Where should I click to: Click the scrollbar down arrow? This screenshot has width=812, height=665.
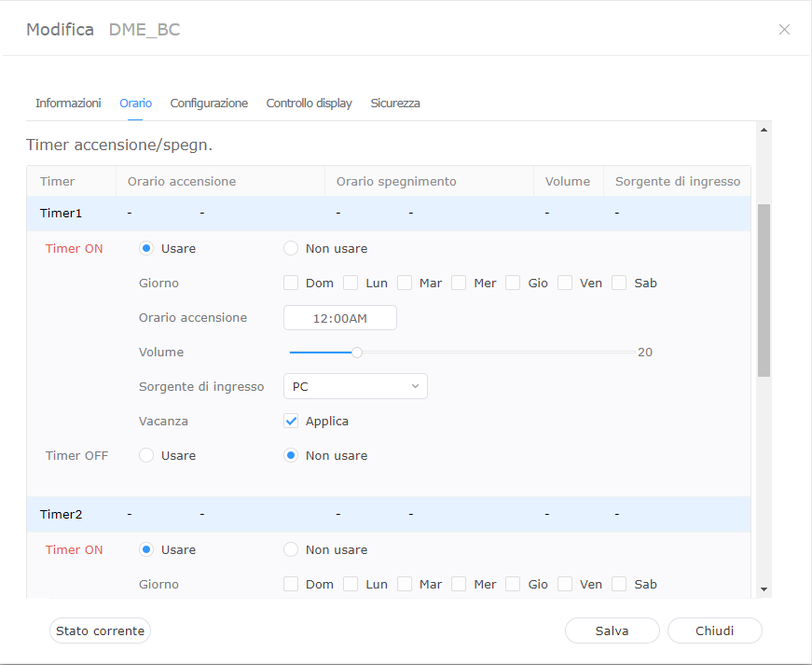(x=764, y=589)
